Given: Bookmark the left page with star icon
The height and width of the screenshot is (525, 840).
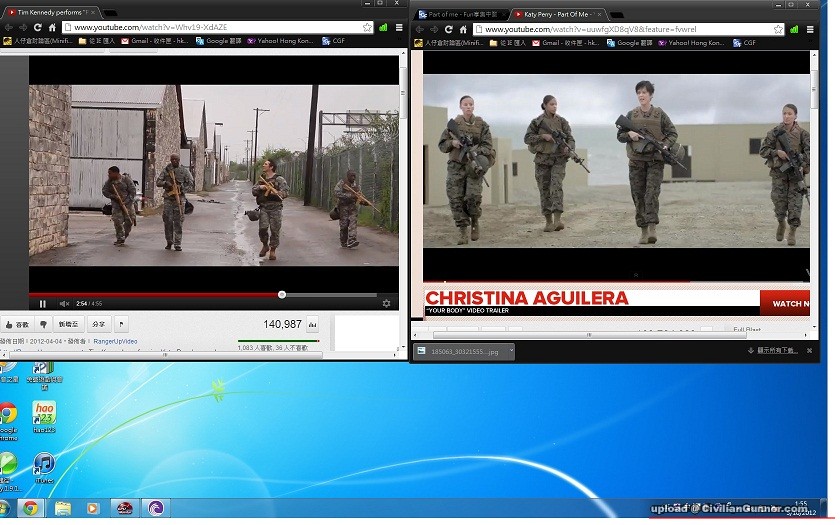Looking at the screenshot, I should click(367, 27).
